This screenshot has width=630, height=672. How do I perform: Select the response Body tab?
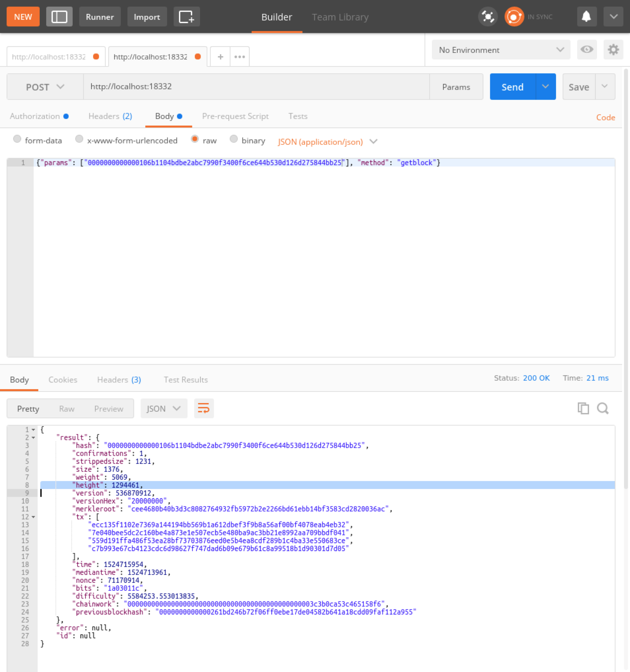(x=19, y=379)
